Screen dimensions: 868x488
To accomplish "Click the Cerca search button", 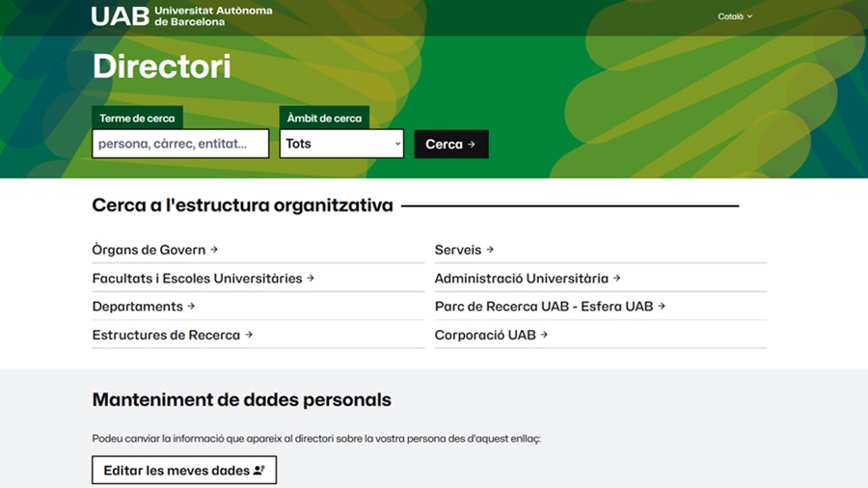I will pyautogui.click(x=451, y=145).
